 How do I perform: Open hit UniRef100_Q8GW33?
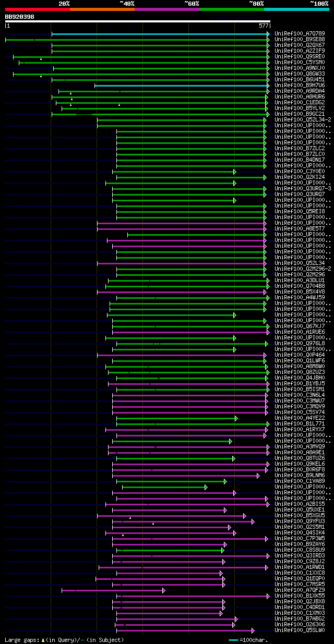300,74
